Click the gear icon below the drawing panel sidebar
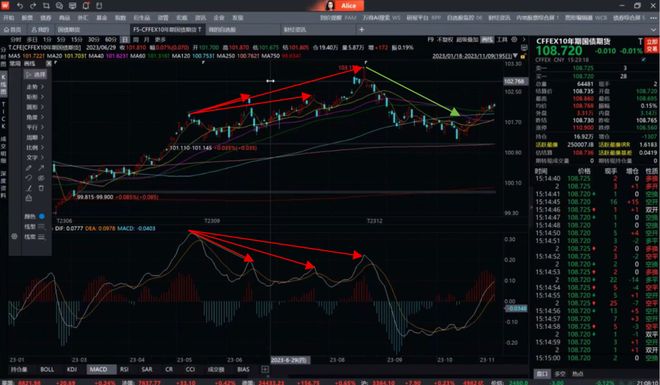 (14, 236)
